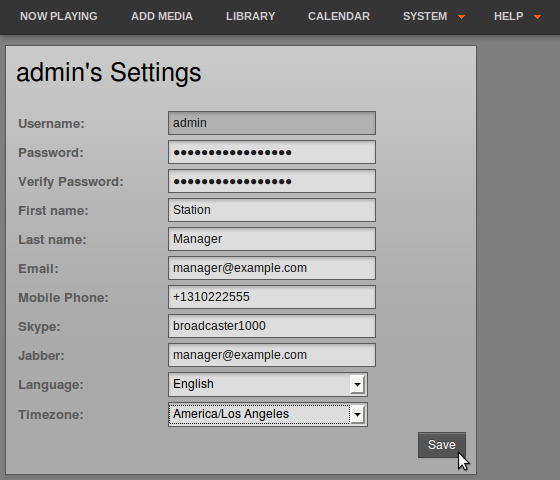Click the Email input field

(272, 268)
